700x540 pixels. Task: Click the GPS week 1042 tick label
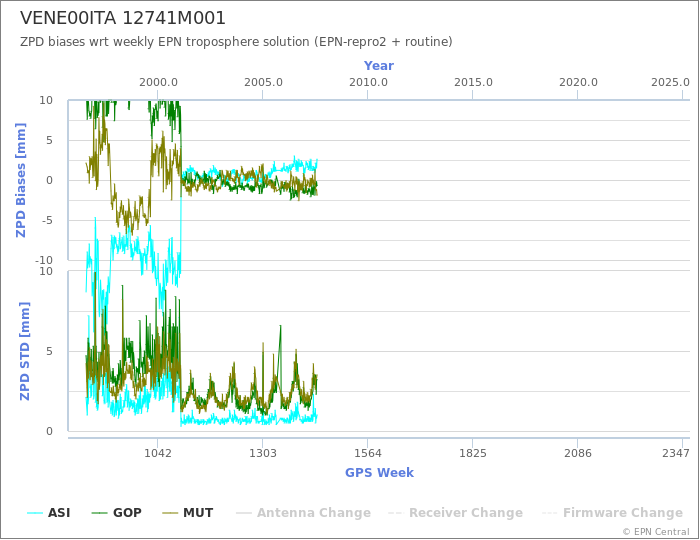pos(158,453)
